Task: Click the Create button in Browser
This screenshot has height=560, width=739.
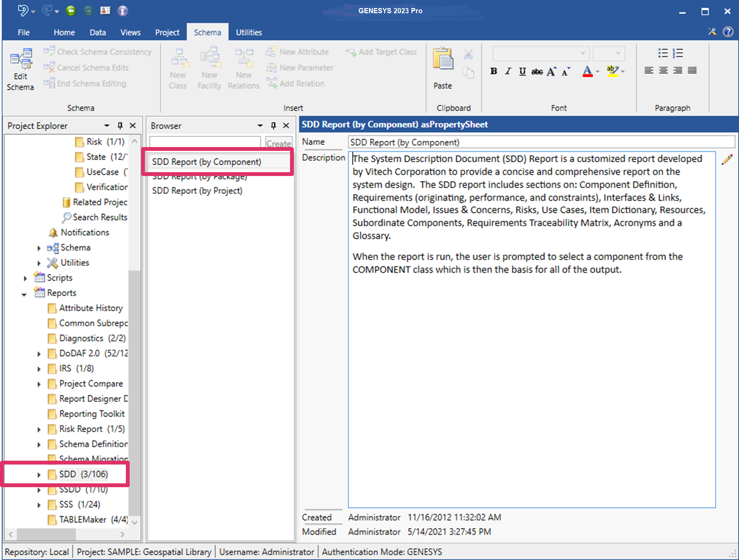Action: [x=279, y=143]
